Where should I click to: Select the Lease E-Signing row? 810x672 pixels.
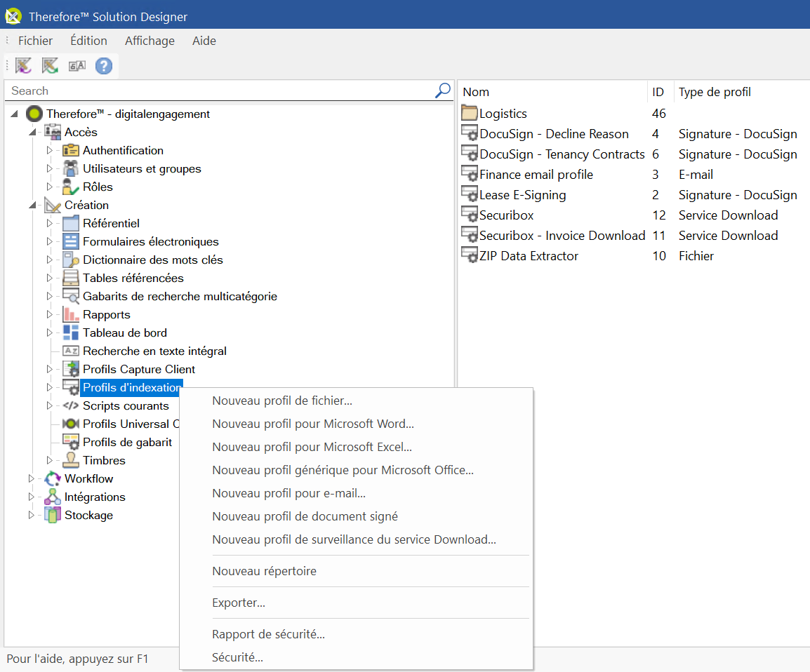pyautogui.click(x=634, y=194)
